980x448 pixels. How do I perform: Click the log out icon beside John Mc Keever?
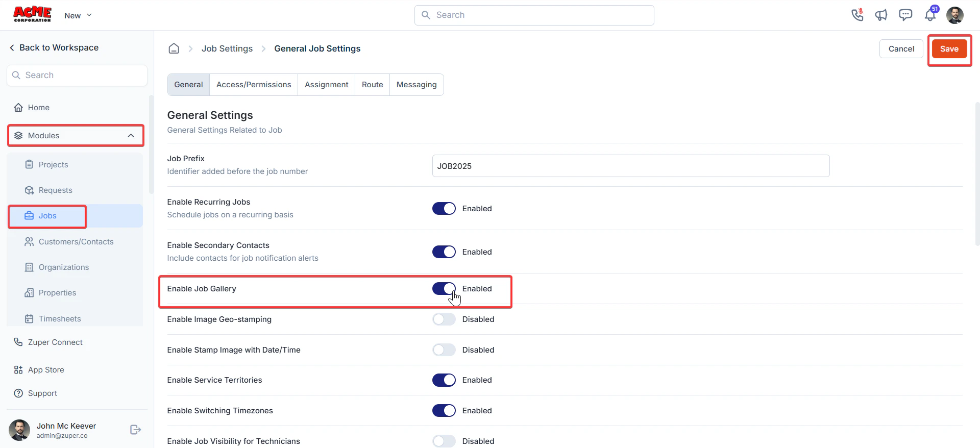coord(135,430)
